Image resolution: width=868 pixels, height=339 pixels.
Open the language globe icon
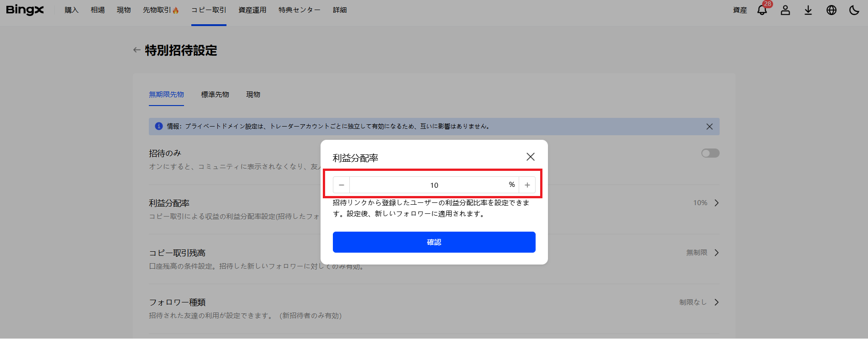831,10
